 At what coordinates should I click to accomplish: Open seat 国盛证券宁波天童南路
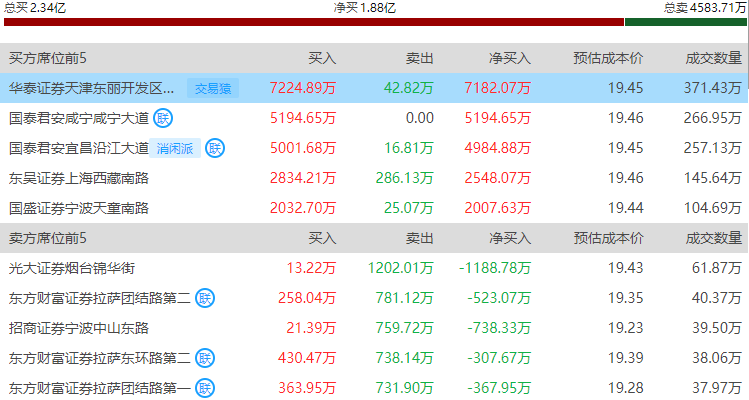point(79,208)
